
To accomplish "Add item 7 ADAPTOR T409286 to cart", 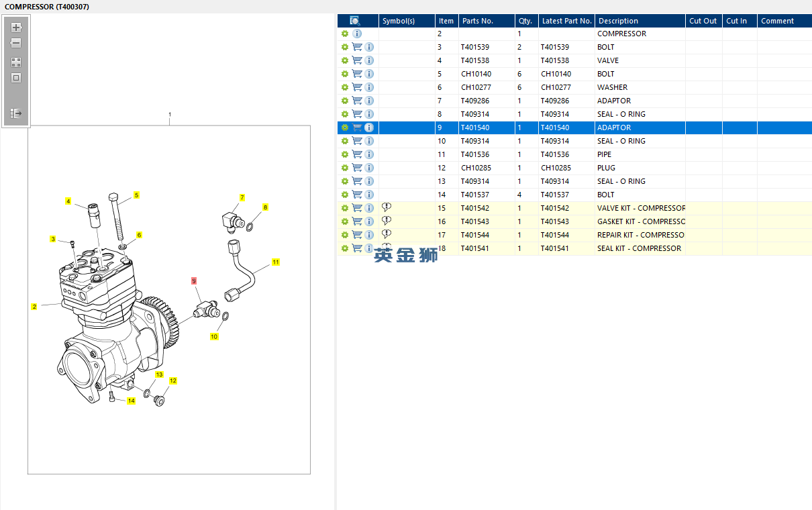I will 357,101.
